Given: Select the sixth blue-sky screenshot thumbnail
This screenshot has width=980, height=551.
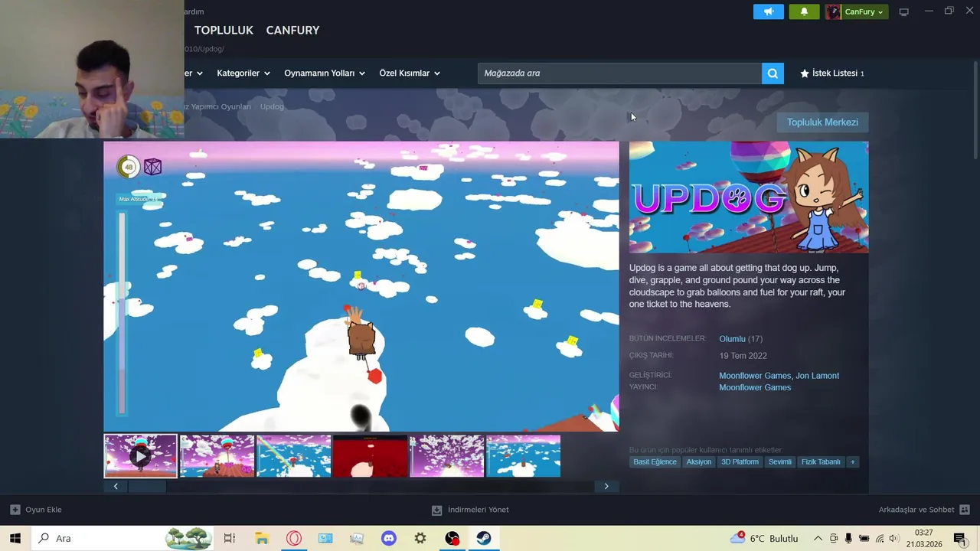Looking at the screenshot, I should click(523, 456).
